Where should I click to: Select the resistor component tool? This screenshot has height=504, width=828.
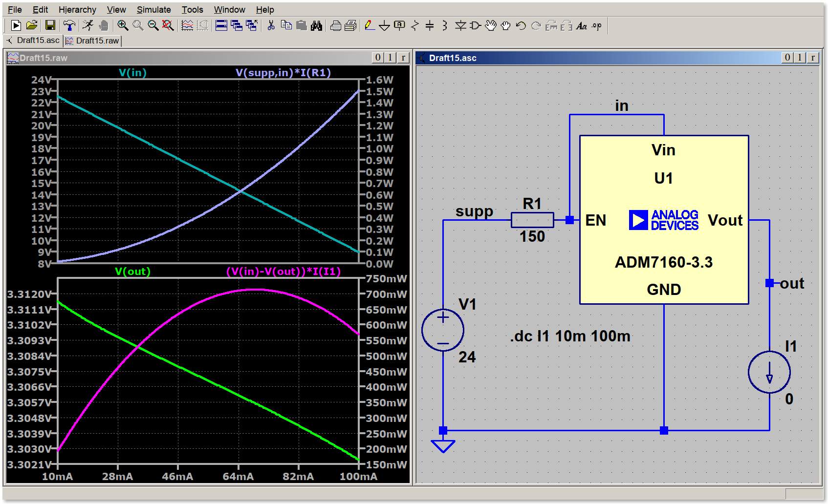point(415,26)
